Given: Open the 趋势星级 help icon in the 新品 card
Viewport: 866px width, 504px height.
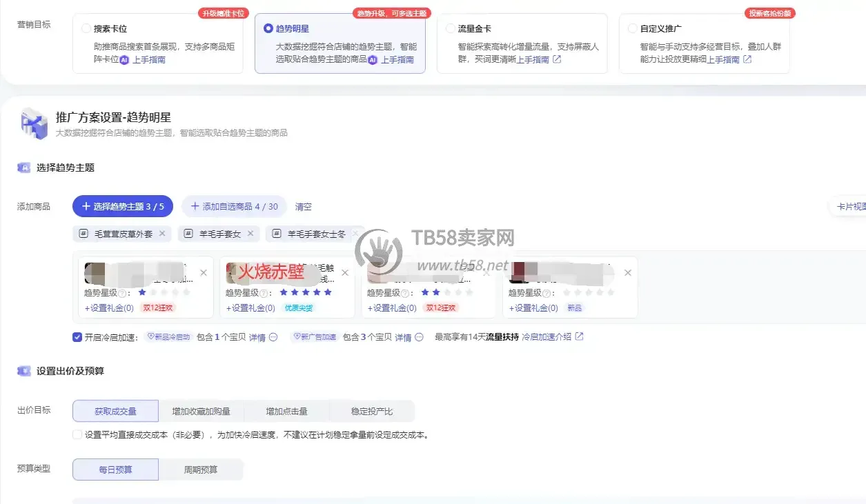Looking at the screenshot, I should [x=546, y=293].
